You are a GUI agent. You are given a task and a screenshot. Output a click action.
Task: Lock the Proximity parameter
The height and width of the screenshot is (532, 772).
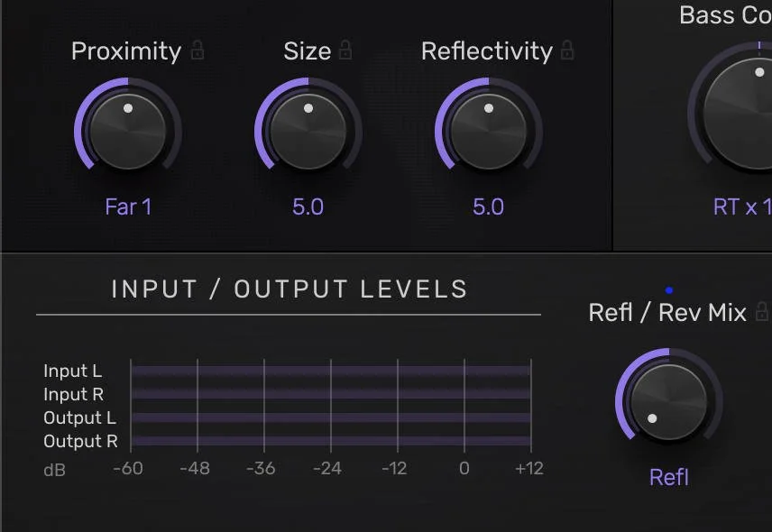point(196,51)
